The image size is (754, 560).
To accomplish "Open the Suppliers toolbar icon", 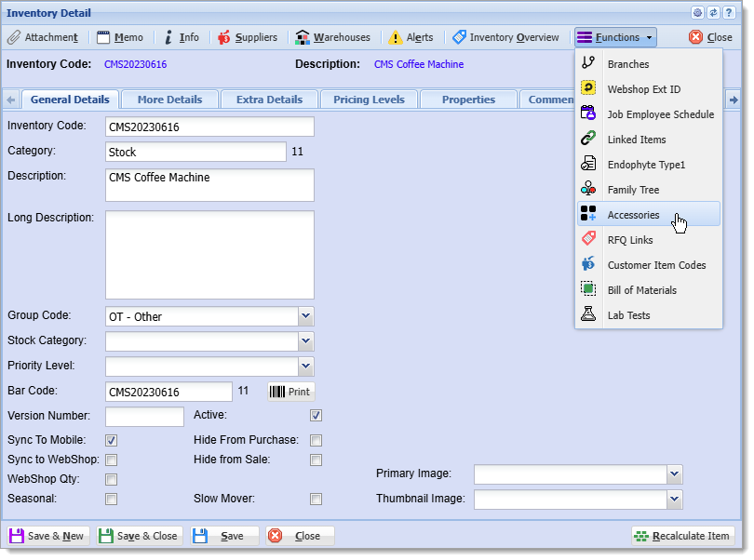I will tap(248, 37).
